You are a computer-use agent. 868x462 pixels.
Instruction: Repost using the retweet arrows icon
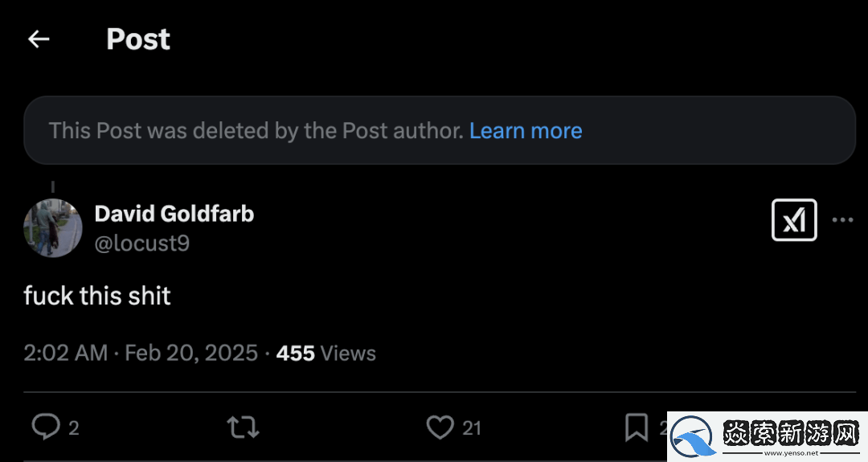[x=243, y=427]
